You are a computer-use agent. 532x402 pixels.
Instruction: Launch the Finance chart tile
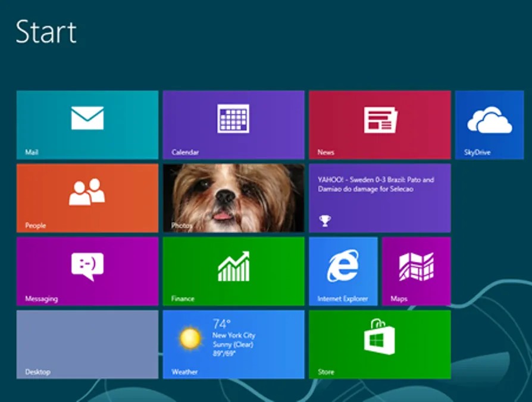(x=233, y=271)
